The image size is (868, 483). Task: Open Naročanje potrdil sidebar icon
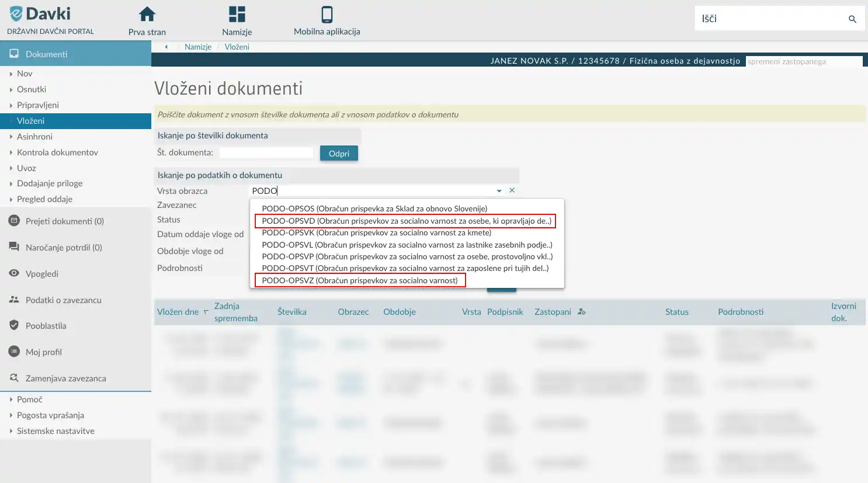(13, 247)
